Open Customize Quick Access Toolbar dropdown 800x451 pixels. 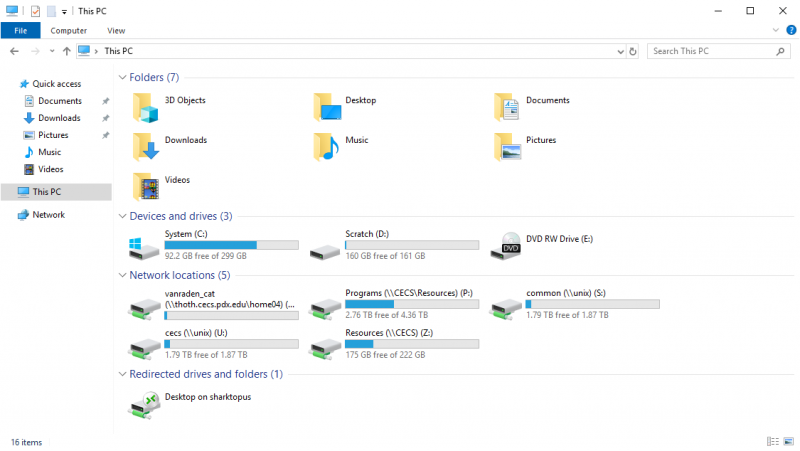point(64,11)
